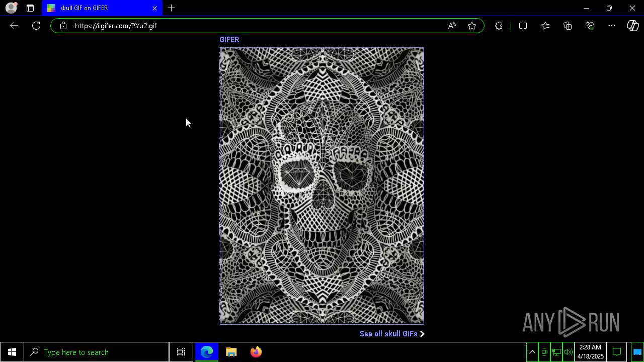Select the skull GIF on GIFER tab

click(102, 8)
